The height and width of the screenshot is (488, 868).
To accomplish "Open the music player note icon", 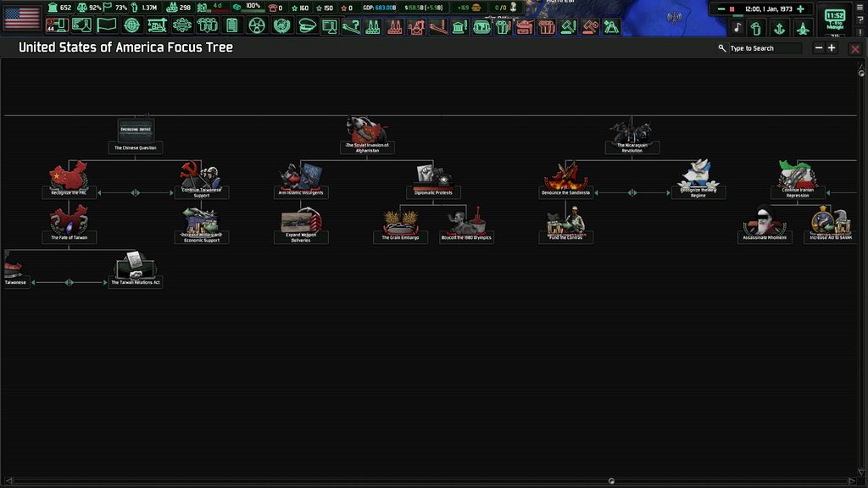I will tap(737, 28).
